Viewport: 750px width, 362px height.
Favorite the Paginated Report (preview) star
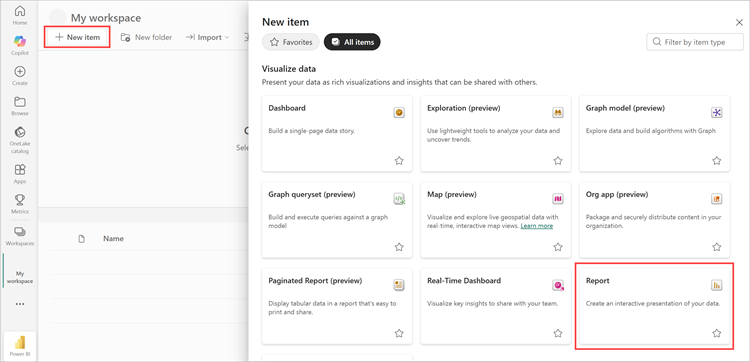399,333
